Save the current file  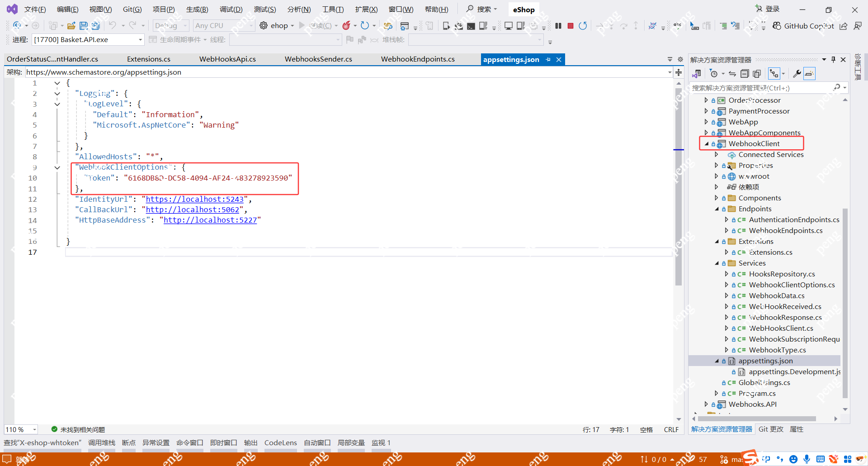pyautogui.click(x=84, y=26)
